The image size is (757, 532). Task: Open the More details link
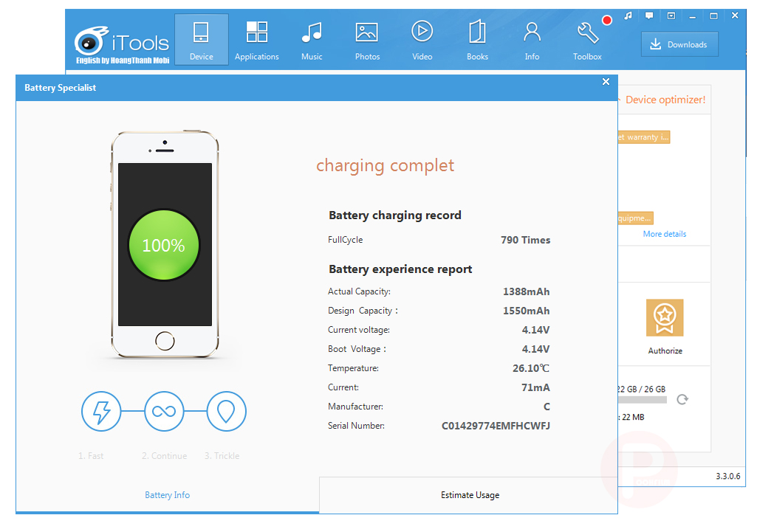click(x=664, y=234)
